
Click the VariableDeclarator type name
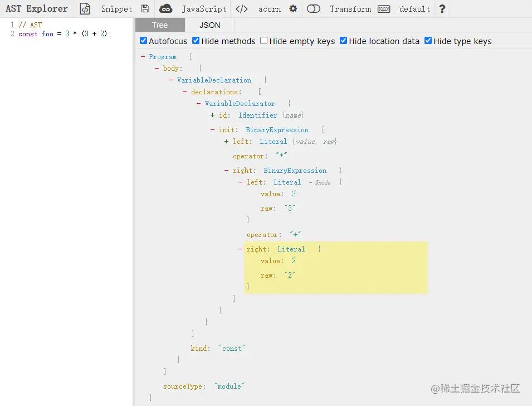pyautogui.click(x=240, y=103)
